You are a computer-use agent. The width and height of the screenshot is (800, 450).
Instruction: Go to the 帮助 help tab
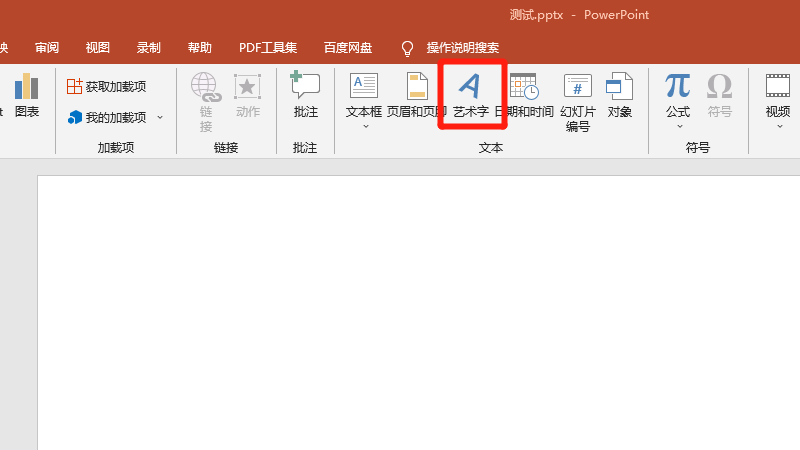coord(200,48)
